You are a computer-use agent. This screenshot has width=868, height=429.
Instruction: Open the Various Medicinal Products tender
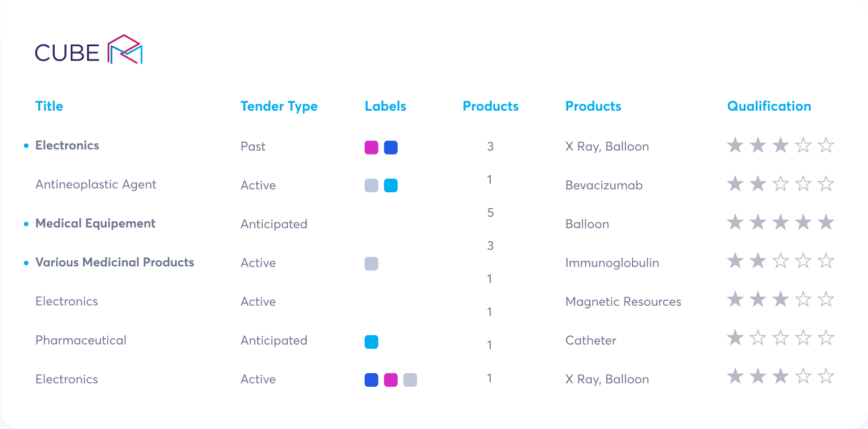click(x=115, y=262)
